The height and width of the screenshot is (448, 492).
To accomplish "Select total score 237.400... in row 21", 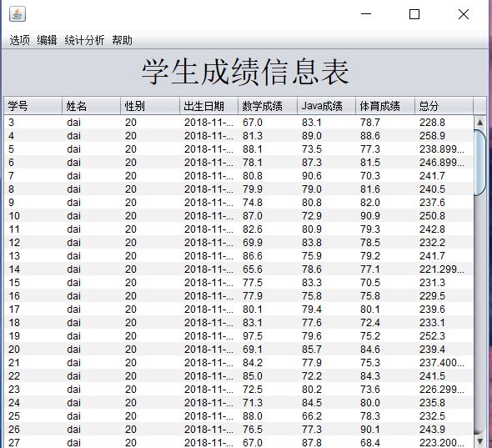I will coord(444,363).
